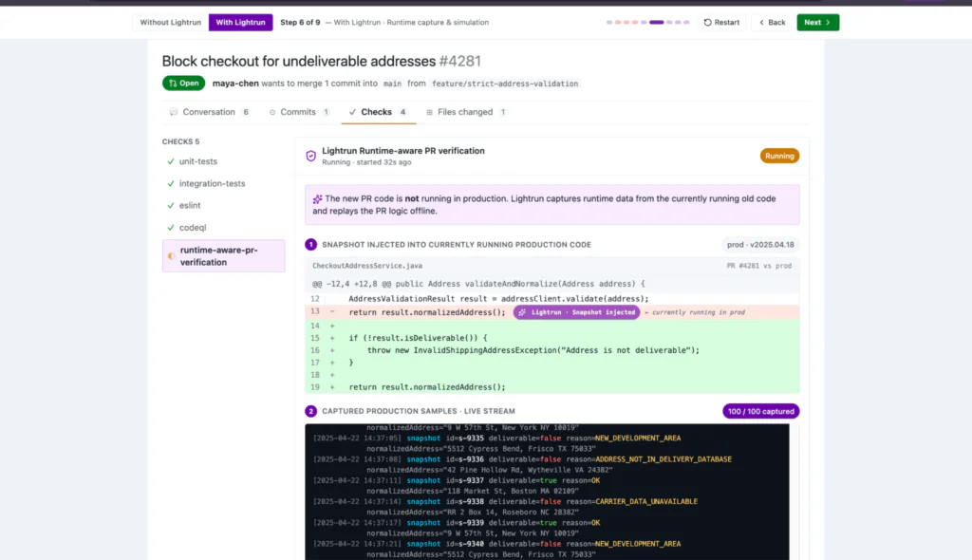This screenshot has width=972, height=560.
Task: Open the Commits tab
Action: [x=299, y=112]
